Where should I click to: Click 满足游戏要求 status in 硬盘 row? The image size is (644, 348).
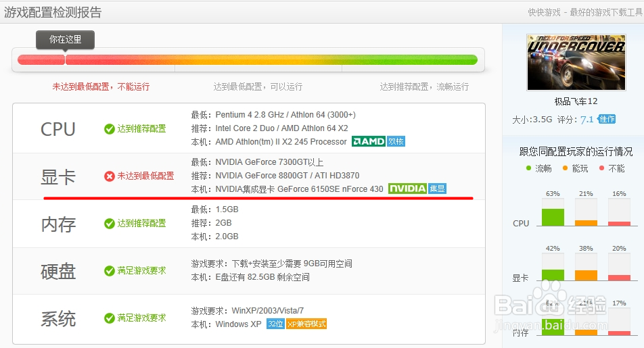coord(141,270)
